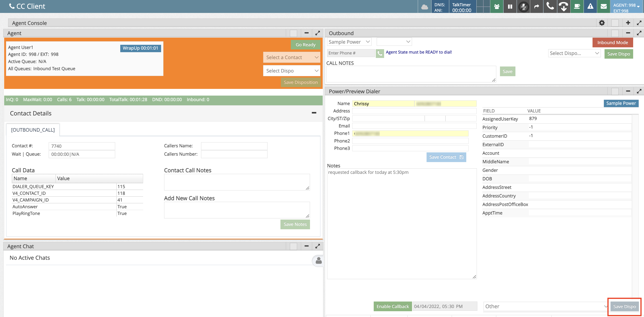Click the Save Notes button

(295, 224)
